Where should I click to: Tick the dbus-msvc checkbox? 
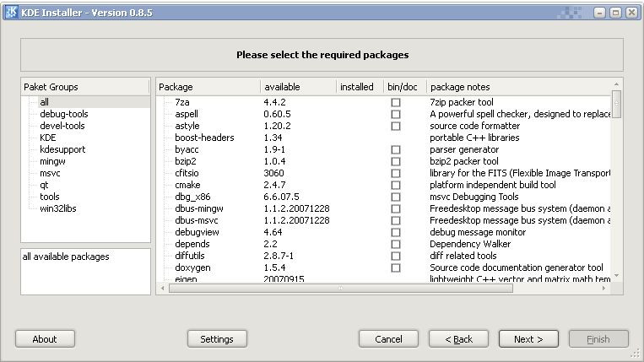(x=396, y=220)
